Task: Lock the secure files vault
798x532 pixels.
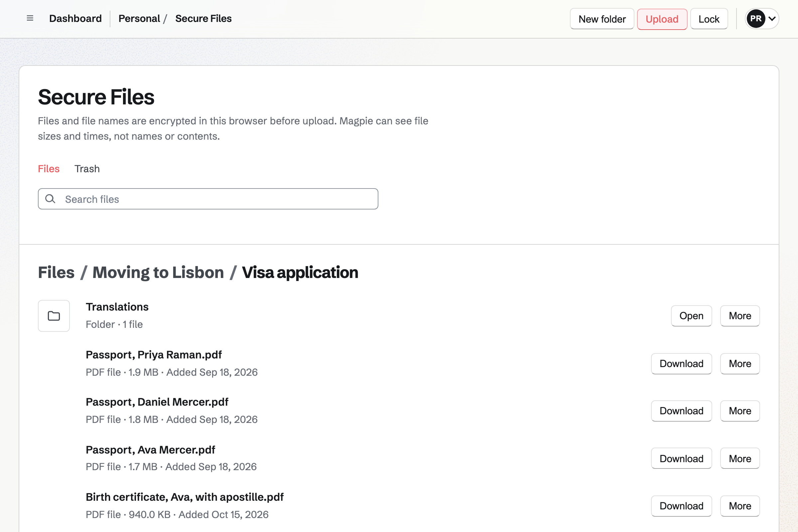Action: click(x=709, y=19)
